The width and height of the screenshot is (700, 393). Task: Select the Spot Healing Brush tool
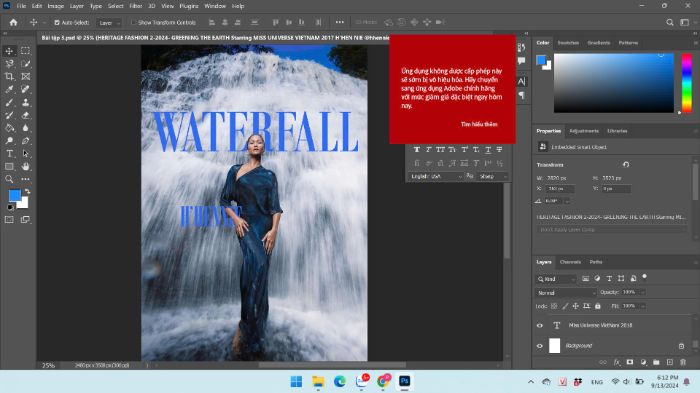(25, 89)
